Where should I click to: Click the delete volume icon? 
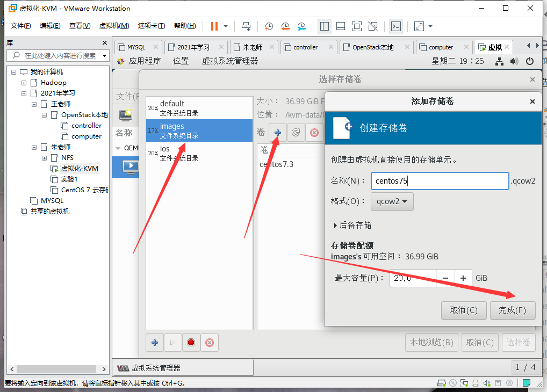pyautogui.click(x=314, y=133)
